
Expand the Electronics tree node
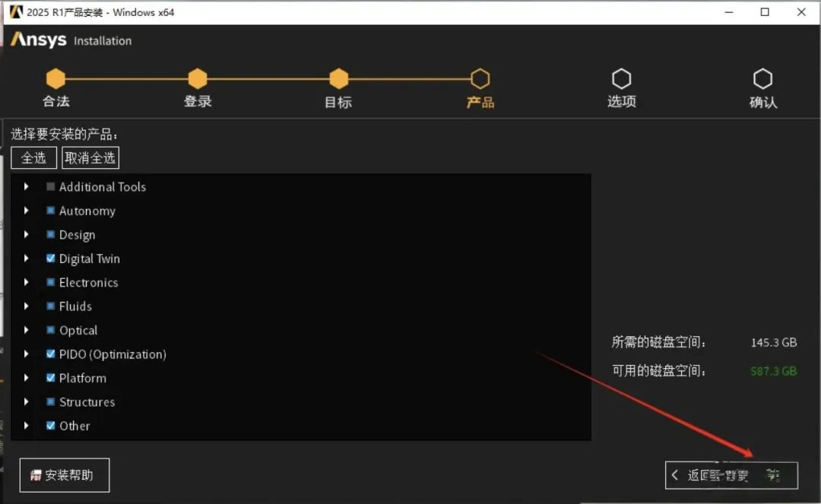26,282
